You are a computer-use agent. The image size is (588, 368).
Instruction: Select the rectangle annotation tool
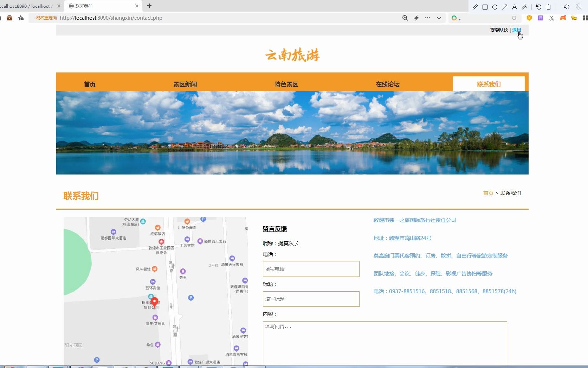pos(485,7)
